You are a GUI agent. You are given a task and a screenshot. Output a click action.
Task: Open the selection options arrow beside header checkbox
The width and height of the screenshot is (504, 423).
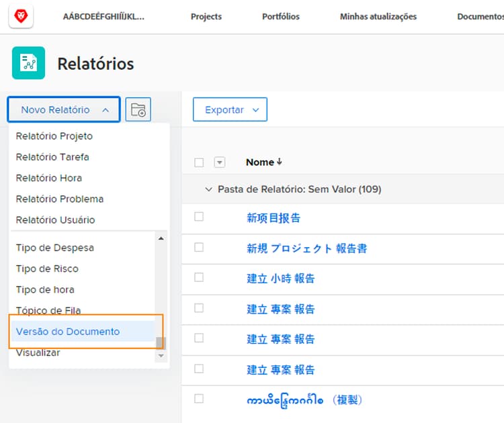click(x=220, y=162)
